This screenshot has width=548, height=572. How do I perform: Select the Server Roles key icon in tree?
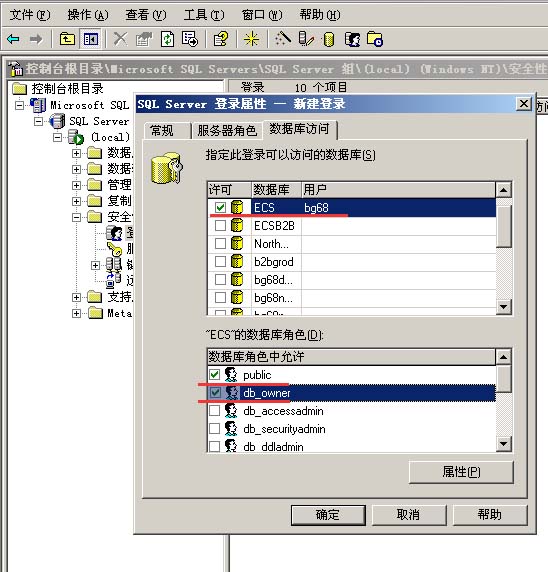115,249
